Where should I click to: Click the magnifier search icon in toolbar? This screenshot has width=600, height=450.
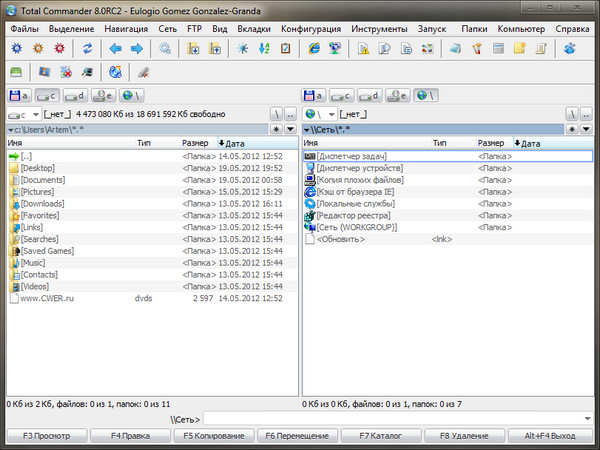coord(165,48)
